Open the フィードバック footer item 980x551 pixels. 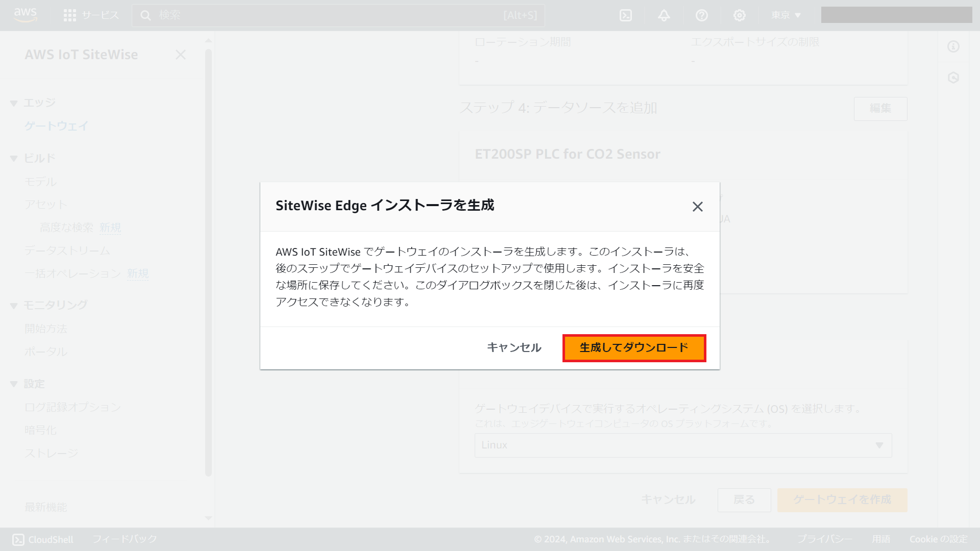point(124,539)
